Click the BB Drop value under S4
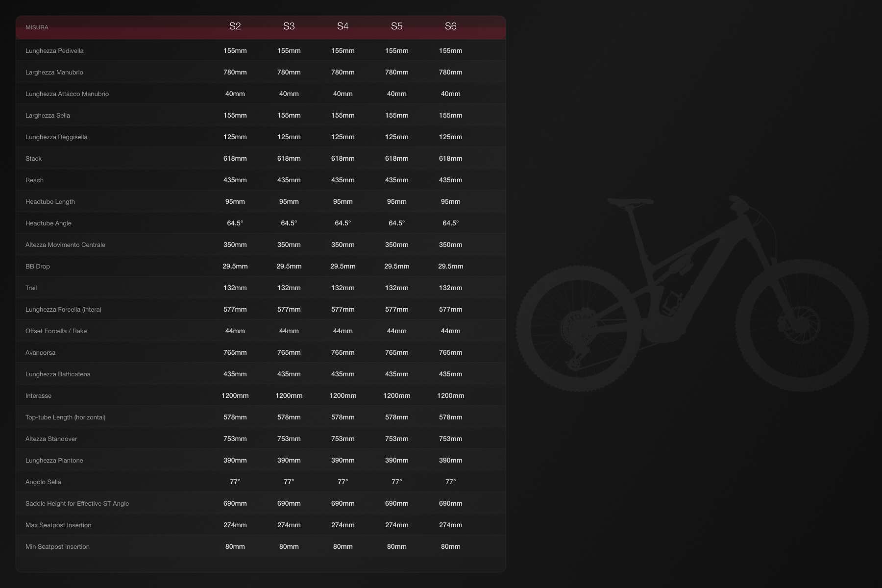882x588 pixels. point(343,267)
